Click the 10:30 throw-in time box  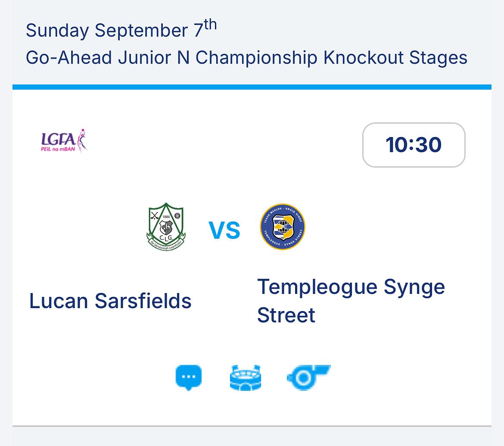click(414, 145)
